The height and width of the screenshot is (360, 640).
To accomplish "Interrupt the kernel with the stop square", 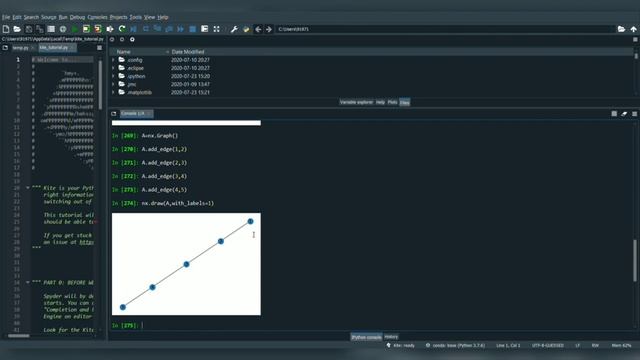I will pos(614,114).
